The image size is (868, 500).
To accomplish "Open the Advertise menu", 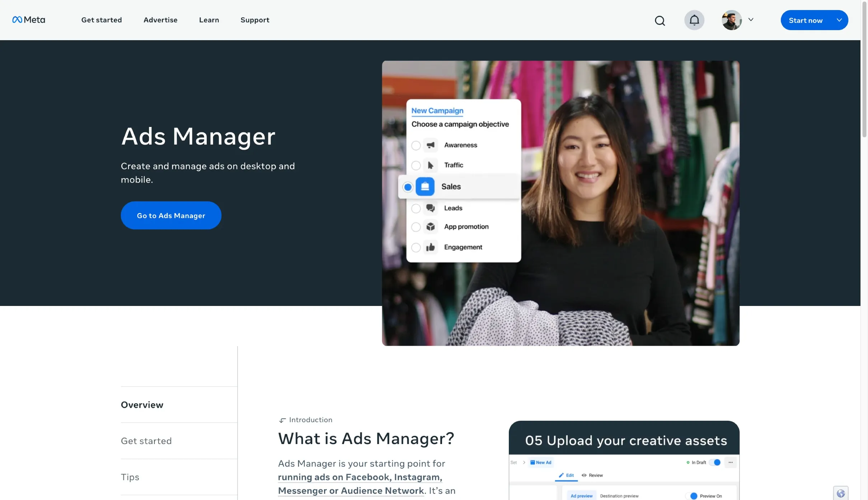I will (160, 20).
